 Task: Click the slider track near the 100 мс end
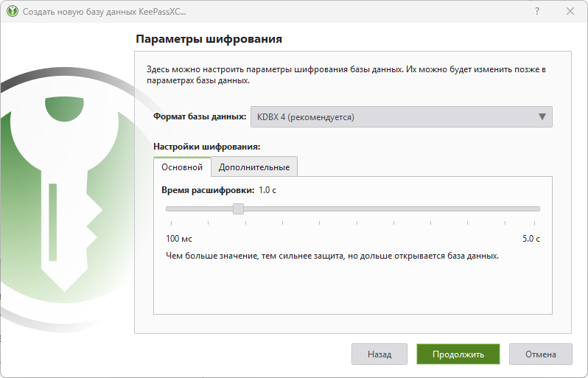(175, 209)
